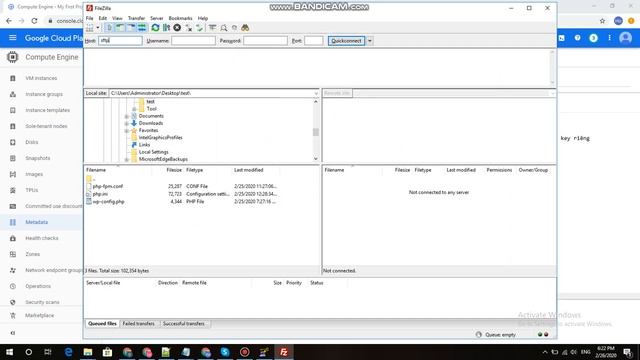Screen dimensions: 640x360
Task: Toggle synchronized browsing icon
Action: tap(234, 28)
